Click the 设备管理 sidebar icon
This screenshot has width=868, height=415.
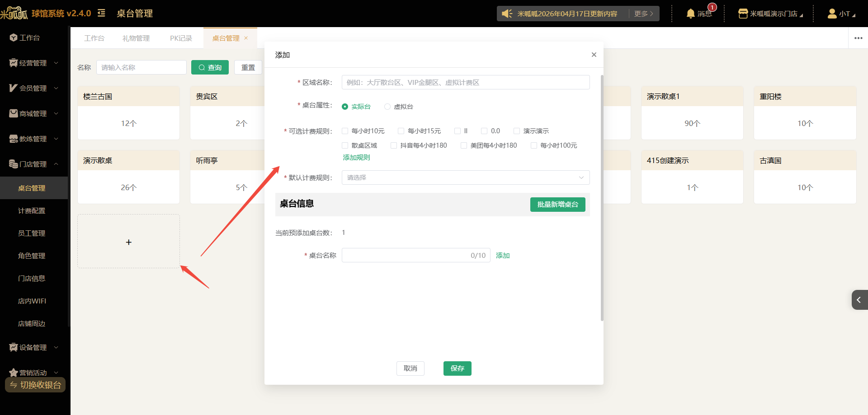click(14, 347)
